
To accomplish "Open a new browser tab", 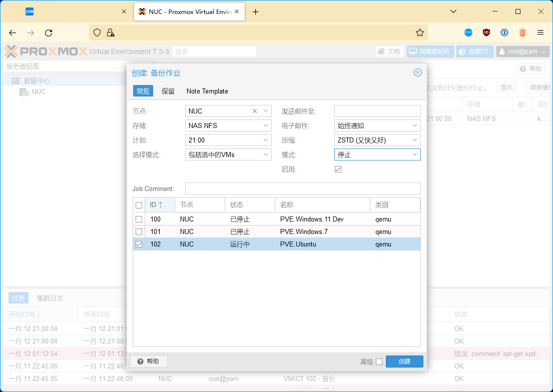I will point(256,12).
